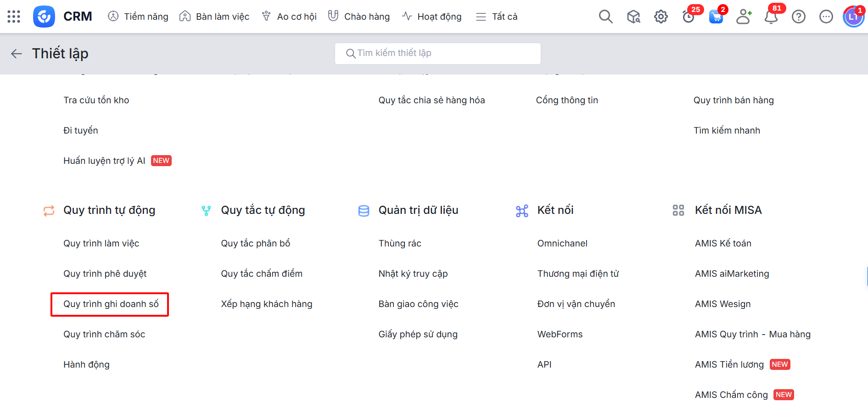Select the AMIS Kế toán connection
Screen dimensions: 868x408
click(x=723, y=244)
